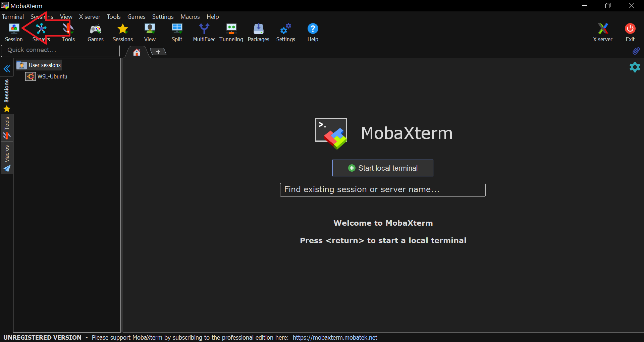Click the X server toolbar icon

click(x=603, y=33)
